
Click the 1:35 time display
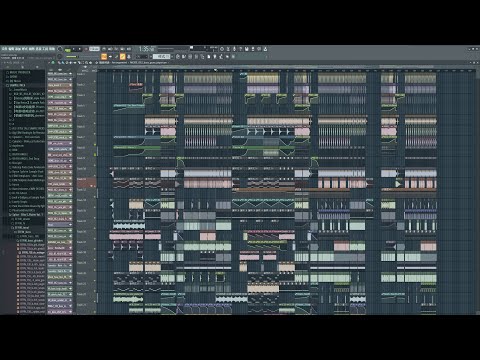(147, 49)
